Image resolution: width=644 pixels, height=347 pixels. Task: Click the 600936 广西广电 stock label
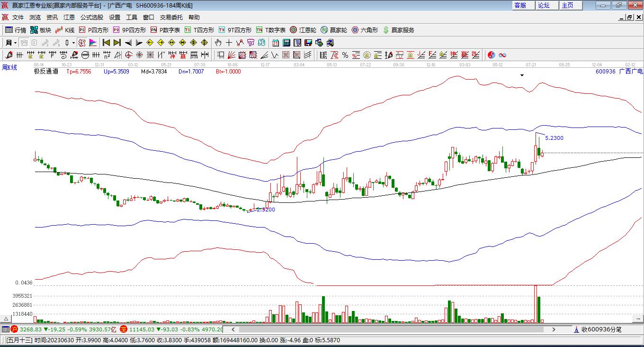[619, 72]
